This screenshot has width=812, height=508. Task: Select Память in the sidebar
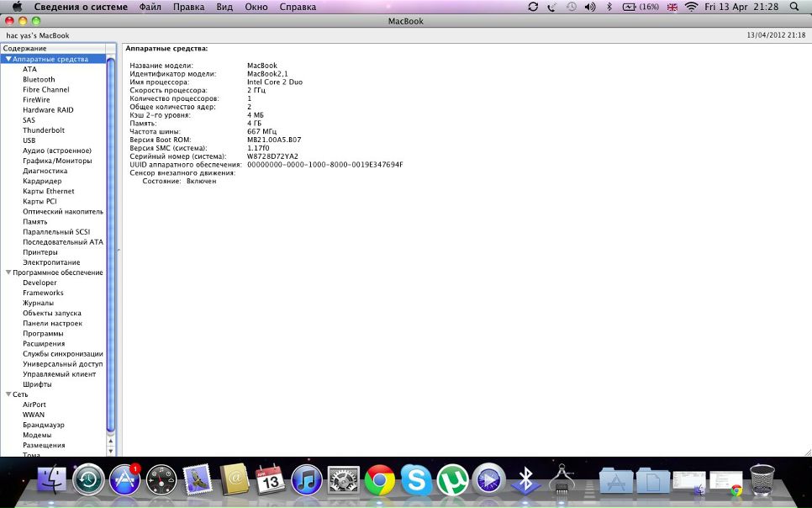(x=35, y=222)
